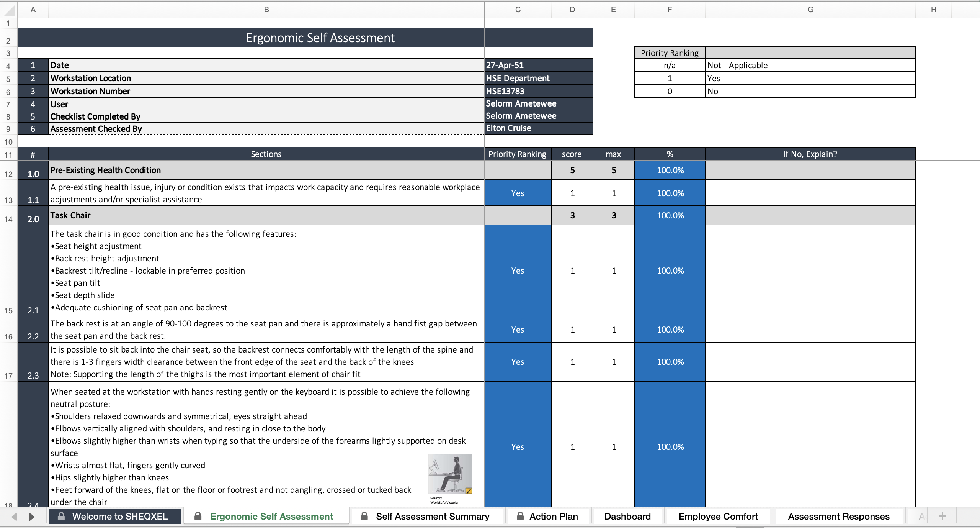Viewport: 980px width, 528px height.
Task: Choose Yes priority cell for item 1.1
Action: [518, 193]
